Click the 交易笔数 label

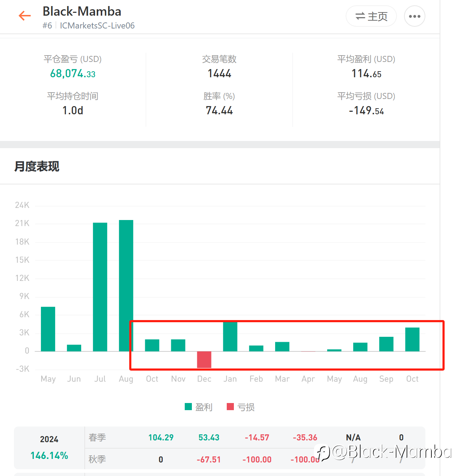point(219,59)
